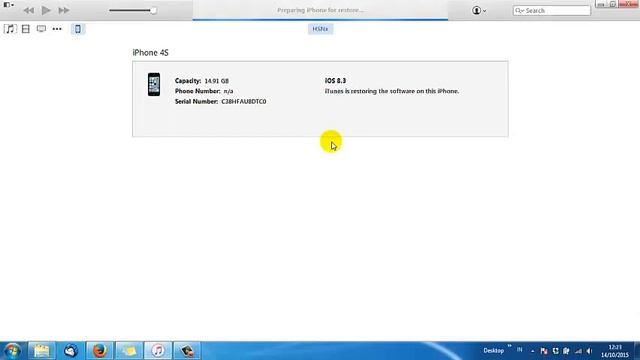Click the play button in iTunes

click(x=46, y=10)
